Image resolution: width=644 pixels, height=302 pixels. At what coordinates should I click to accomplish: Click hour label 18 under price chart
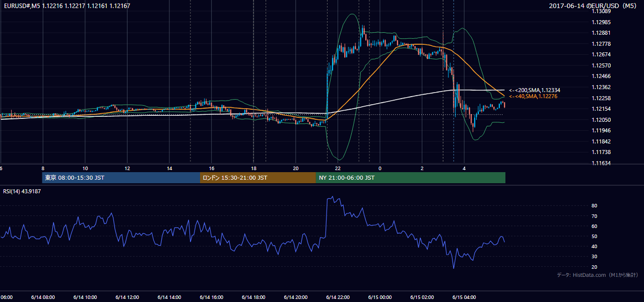pos(253,168)
